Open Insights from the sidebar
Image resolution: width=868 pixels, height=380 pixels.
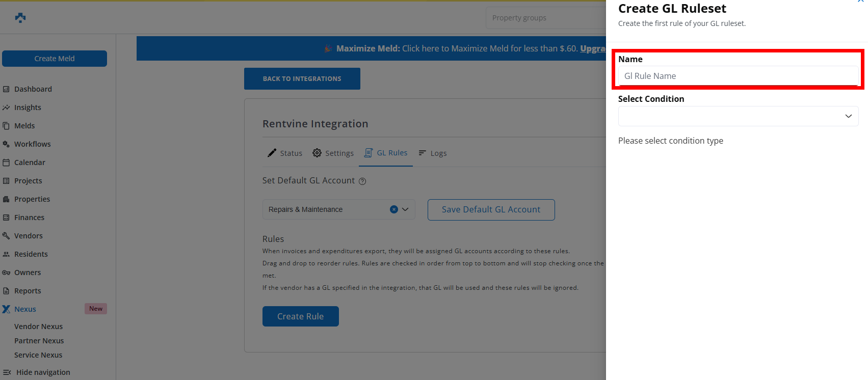click(28, 107)
